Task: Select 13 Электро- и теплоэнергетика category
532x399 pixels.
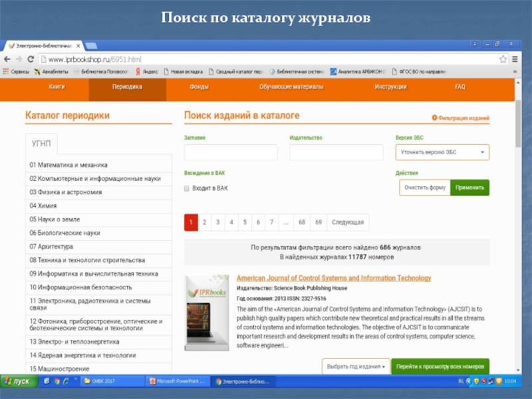Action: (x=98, y=342)
